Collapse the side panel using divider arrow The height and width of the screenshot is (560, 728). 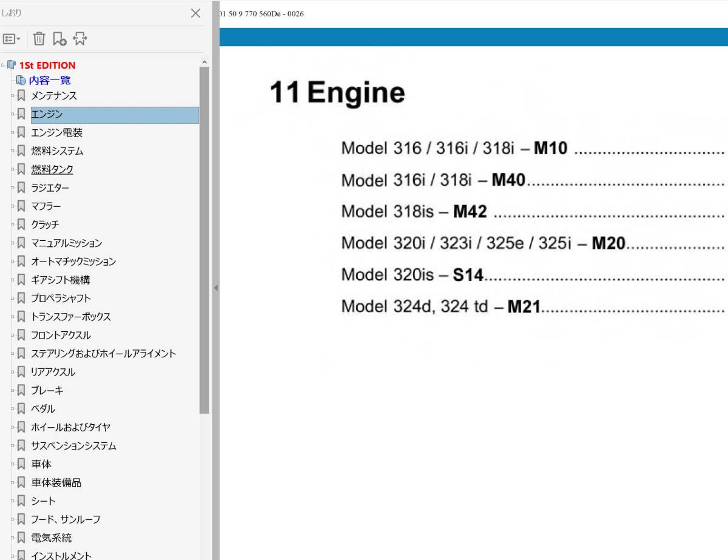tap(215, 288)
